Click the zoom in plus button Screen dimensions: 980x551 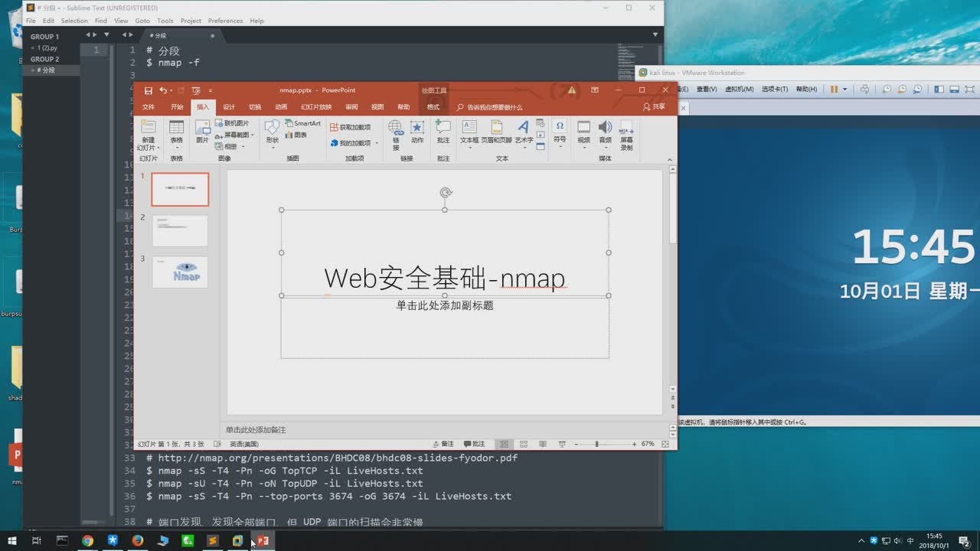coord(634,444)
